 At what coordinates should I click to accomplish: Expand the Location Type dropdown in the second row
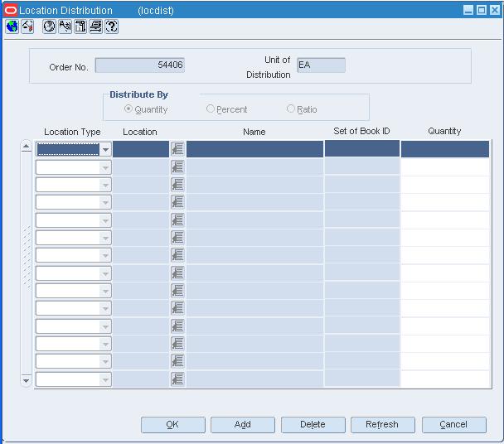pos(105,167)
